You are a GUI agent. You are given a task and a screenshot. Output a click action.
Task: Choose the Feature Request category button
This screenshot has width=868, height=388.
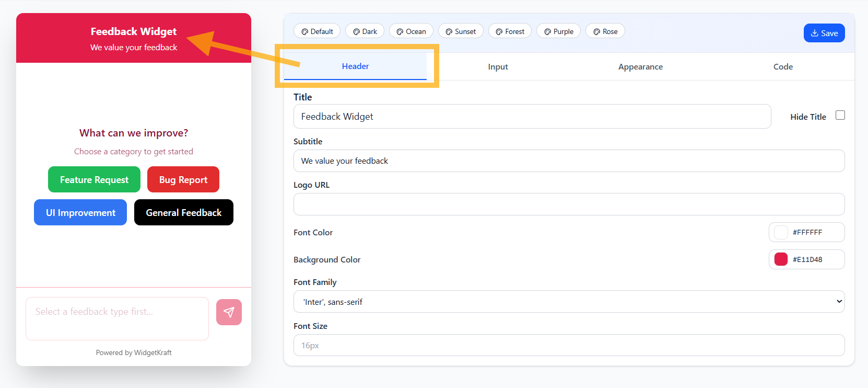click(x=94, y=179)
